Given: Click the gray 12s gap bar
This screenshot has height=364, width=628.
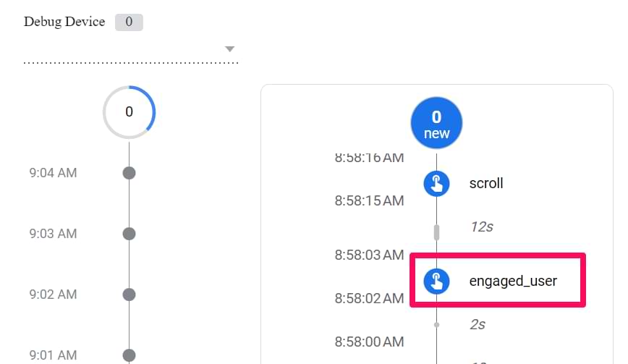Looking at the screenshot, I should (x=436, y=232).
